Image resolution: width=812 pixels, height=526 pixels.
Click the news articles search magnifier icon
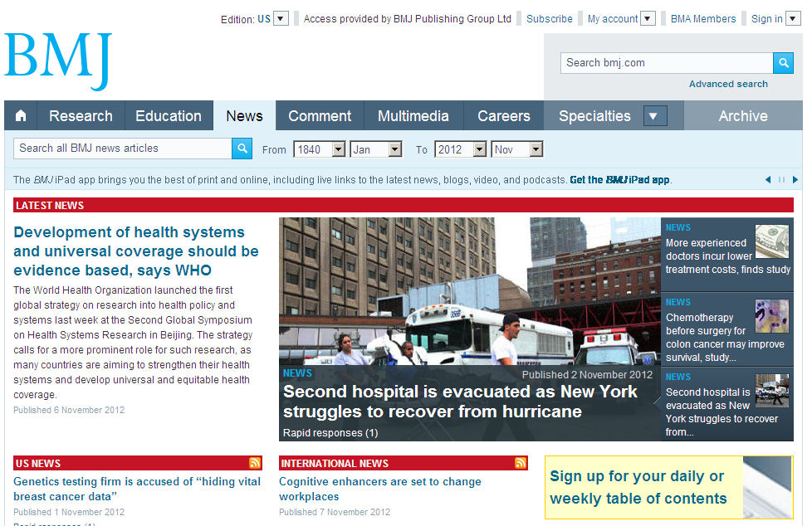pyautogui.click(x=242, y=149)
